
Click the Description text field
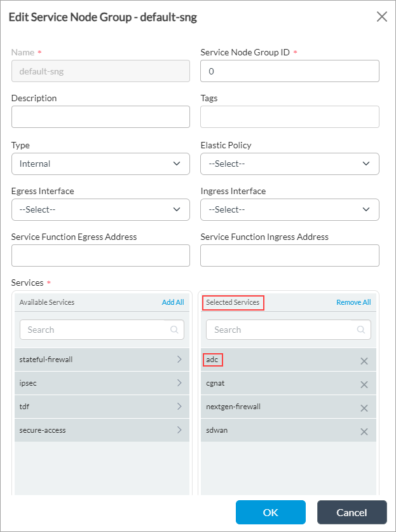coord(100,117)
